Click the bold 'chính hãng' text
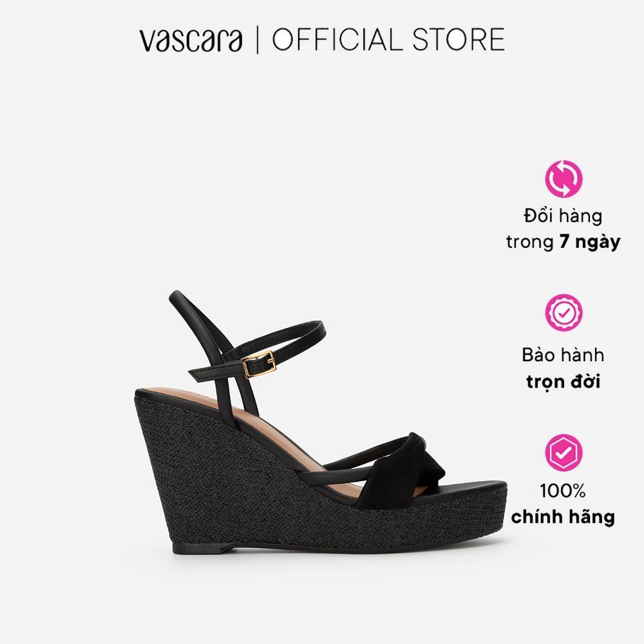 click(563, 517)
